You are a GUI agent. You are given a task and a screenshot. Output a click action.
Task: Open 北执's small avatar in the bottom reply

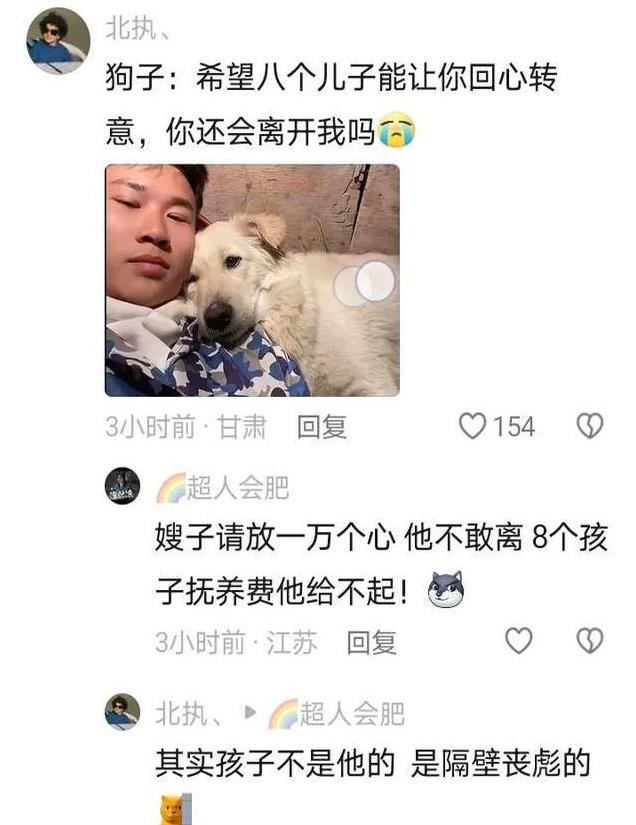123,712
